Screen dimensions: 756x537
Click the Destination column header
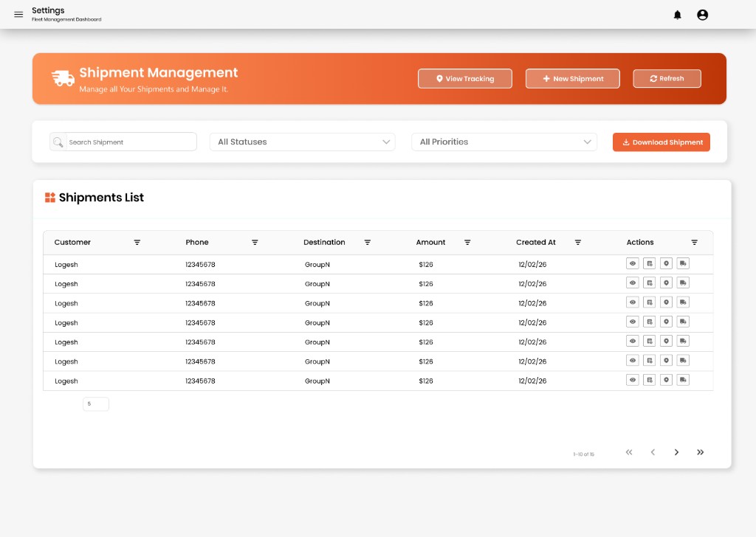(325, 242)
